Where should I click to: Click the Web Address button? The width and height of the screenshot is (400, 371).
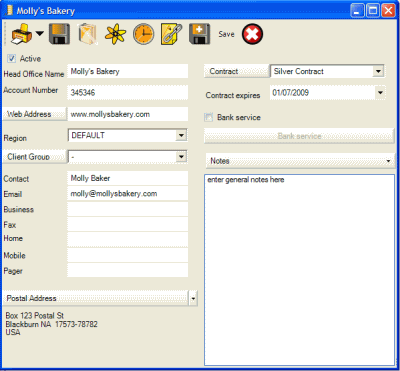35,114
